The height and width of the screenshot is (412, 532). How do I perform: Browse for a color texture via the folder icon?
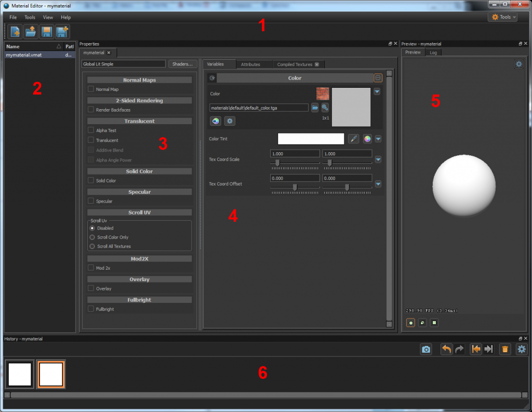click(315, 108)
